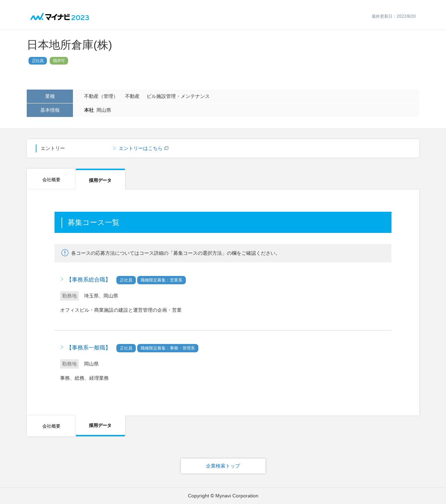Screen dimensions: 446x504
Task: Select the top 採用データ tab
Action: [x=100, y=180]
